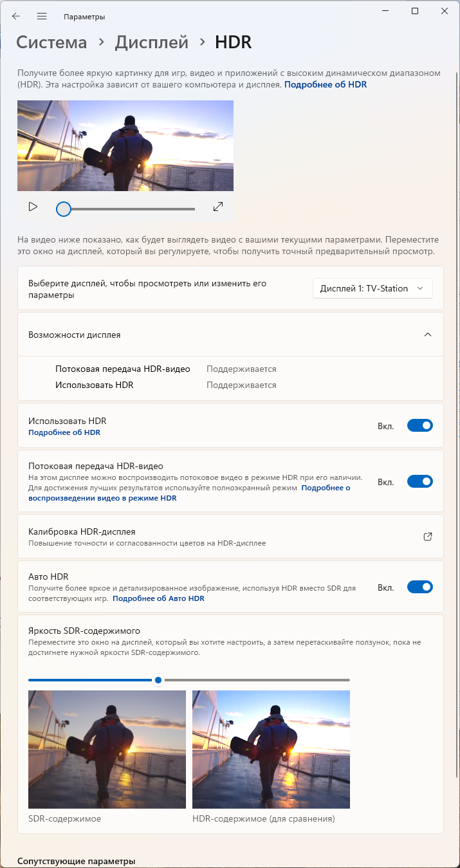Open the HDR display calibration external link icon
The height and width of the screenshot is (868, 460).
428,537
